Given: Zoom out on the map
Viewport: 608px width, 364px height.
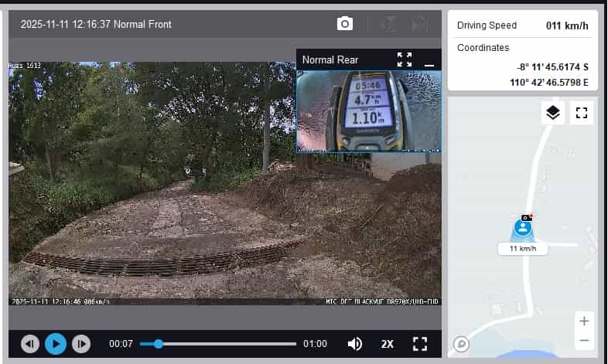Looking at the screenshot, I should [584, 340].
